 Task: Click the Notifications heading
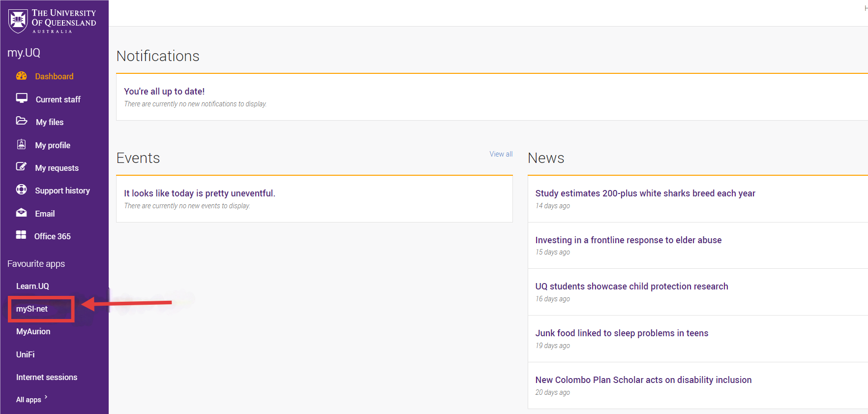[158, 56]
